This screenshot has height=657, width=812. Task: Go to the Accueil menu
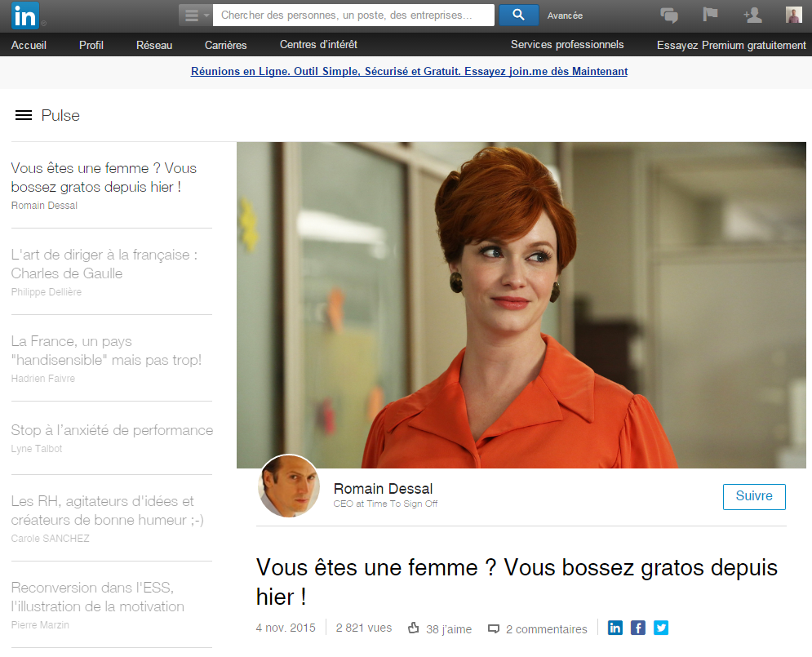pos(29,45)
